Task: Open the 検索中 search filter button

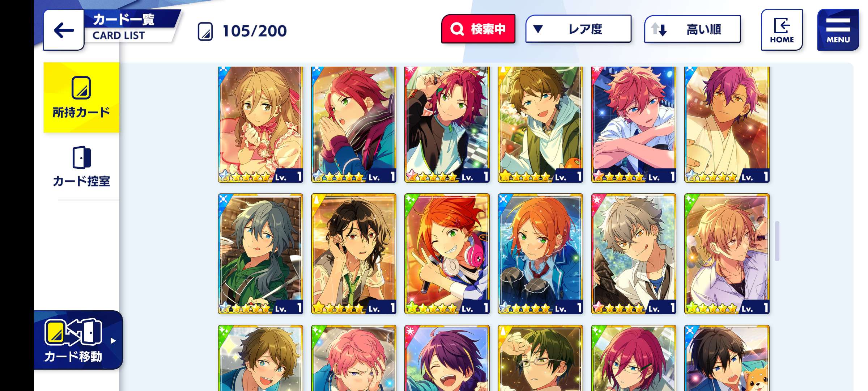Action: tap(478, 29)
